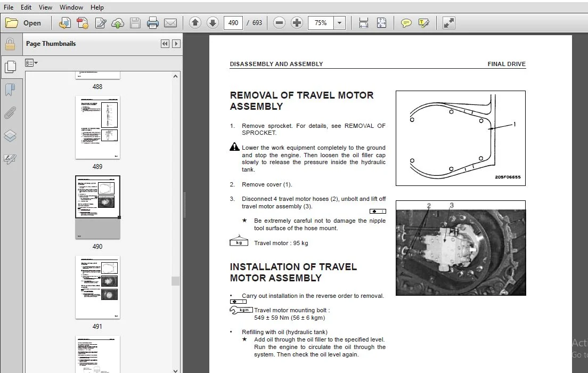This screenshot has height=373, width=588.
Task: Click 'INSTALLATION OF TRAVEL MOTOR ASSEMBLY' heading
Action: click(x=293, y=272)
